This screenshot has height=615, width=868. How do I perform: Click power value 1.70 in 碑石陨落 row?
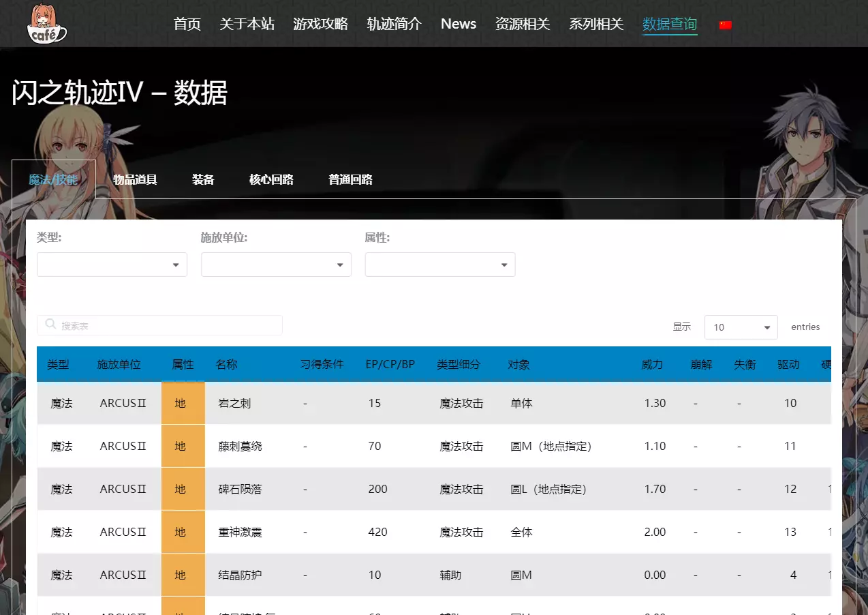[655, 490]
